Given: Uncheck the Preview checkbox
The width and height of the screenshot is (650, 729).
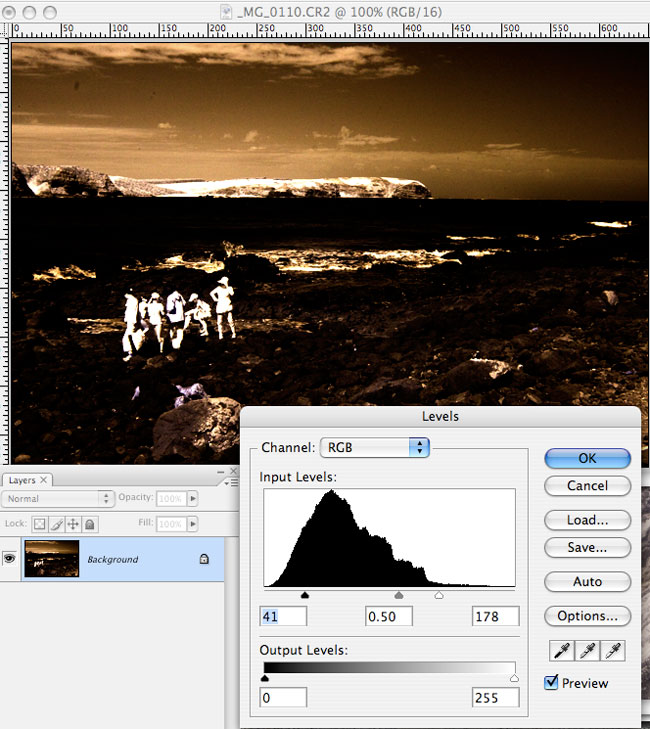Looking at the screenshot, I should [x=551, y=683].
